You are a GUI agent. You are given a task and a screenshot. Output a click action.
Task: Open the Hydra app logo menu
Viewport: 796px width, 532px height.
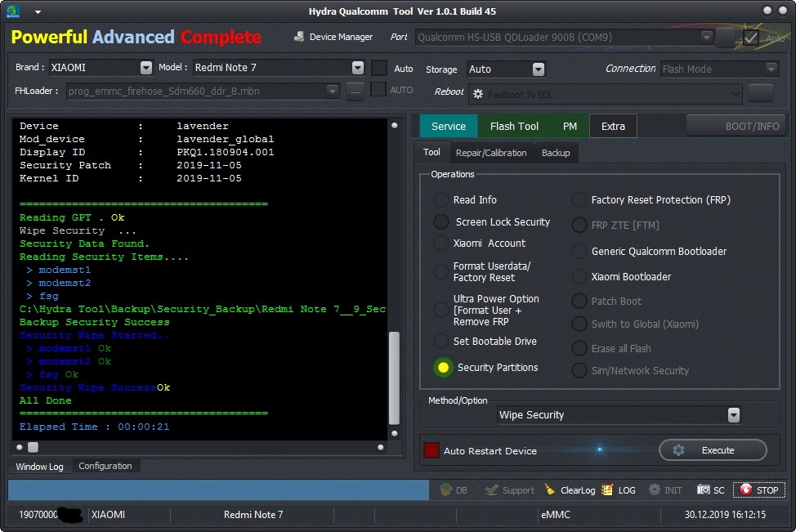(13, 11)
